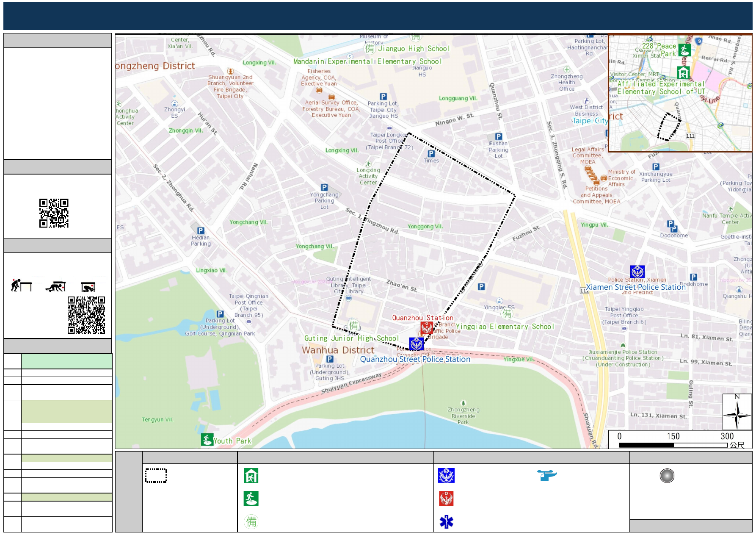Click the green running-person evacuation legend icon
Screen dimensions: 756x535
[x=251, y=499]
